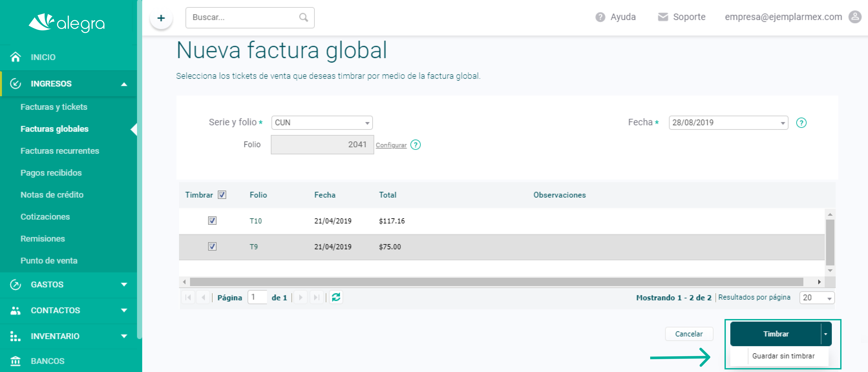Open Remisiones menu item
The height and width of the screenshot is (372, 868).
[42, 238]
